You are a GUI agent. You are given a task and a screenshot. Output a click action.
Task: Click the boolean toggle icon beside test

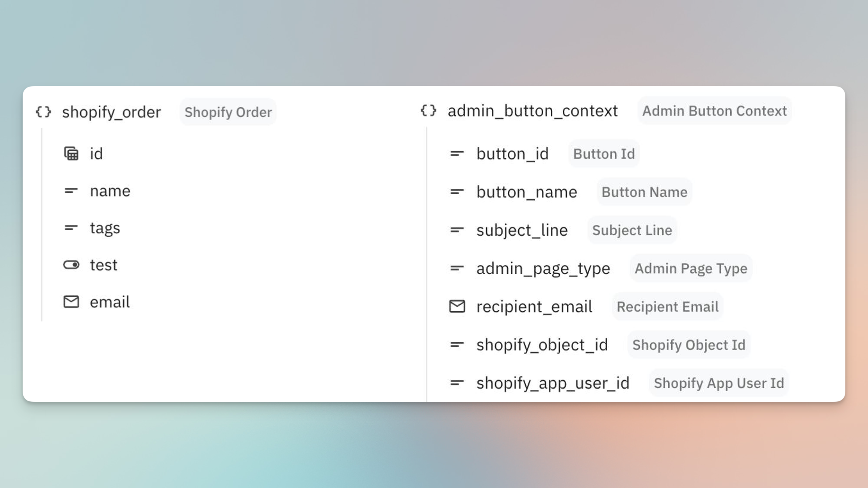(x=71, y=265)
